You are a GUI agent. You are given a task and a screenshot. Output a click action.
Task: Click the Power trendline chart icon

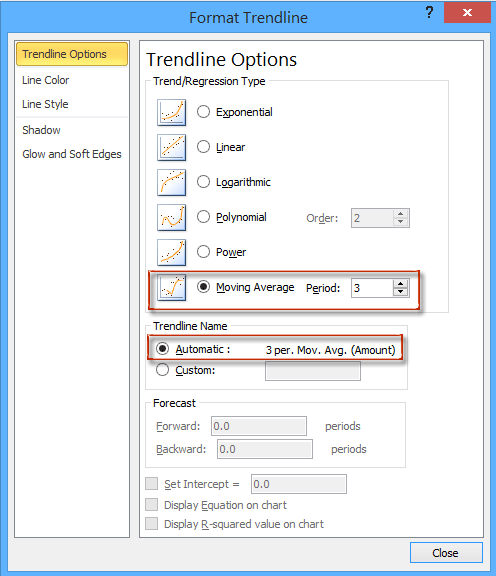pos(172,252)
